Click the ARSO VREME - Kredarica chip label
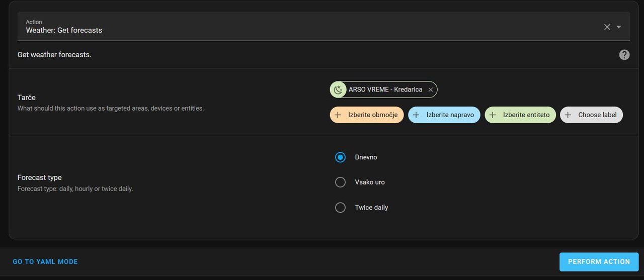 point(385,89)
